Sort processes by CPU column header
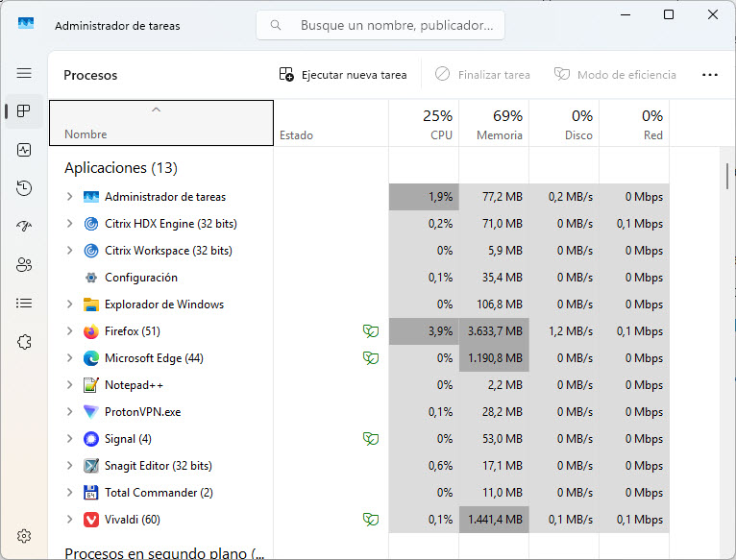Screen dimensions: 736x560 point(424,125)
